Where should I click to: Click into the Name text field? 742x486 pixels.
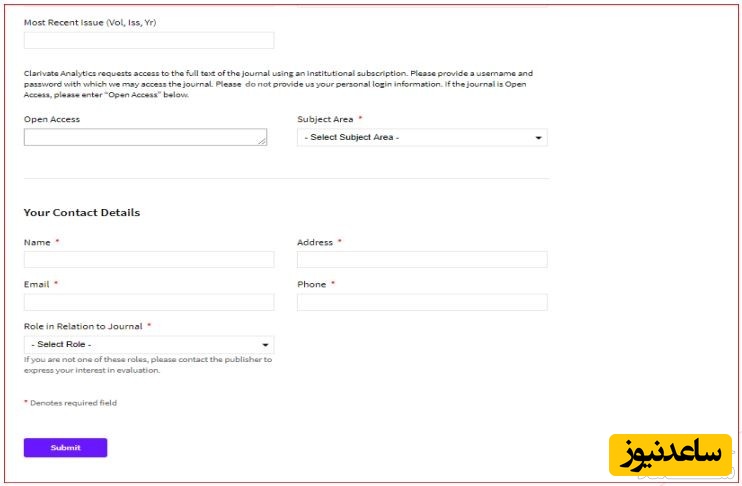[x=148, y=260]
